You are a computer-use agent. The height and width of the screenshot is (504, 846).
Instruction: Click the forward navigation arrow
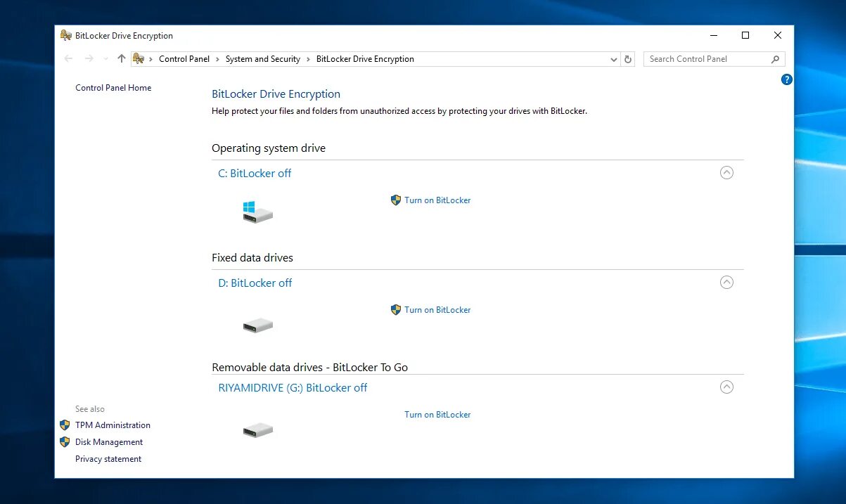[x=89, y=59]
